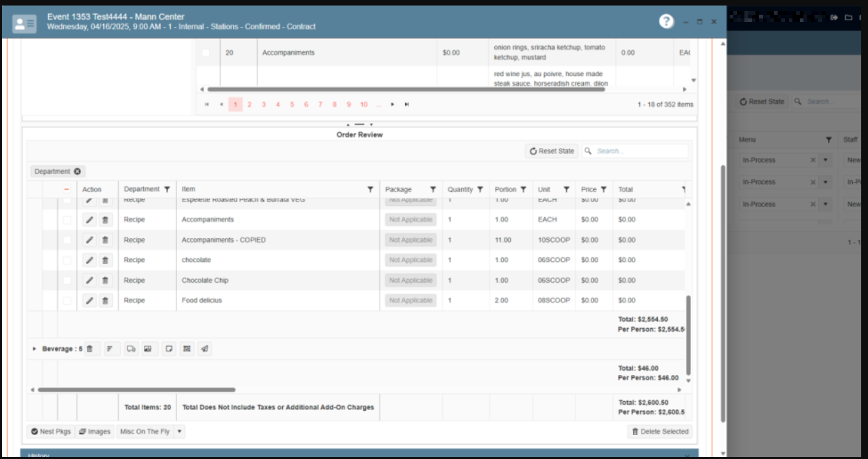Select the checkbox on the Food delicius row
The height and width of the screenshot is (459, 868).
[67, 300]
